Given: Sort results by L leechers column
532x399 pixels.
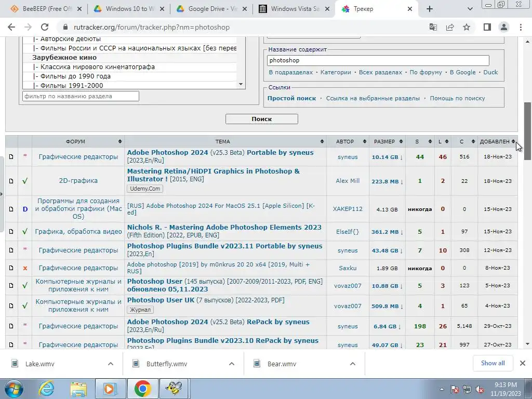Looking at the screenshot, I should pyautogui.click(x=443, y=141).
